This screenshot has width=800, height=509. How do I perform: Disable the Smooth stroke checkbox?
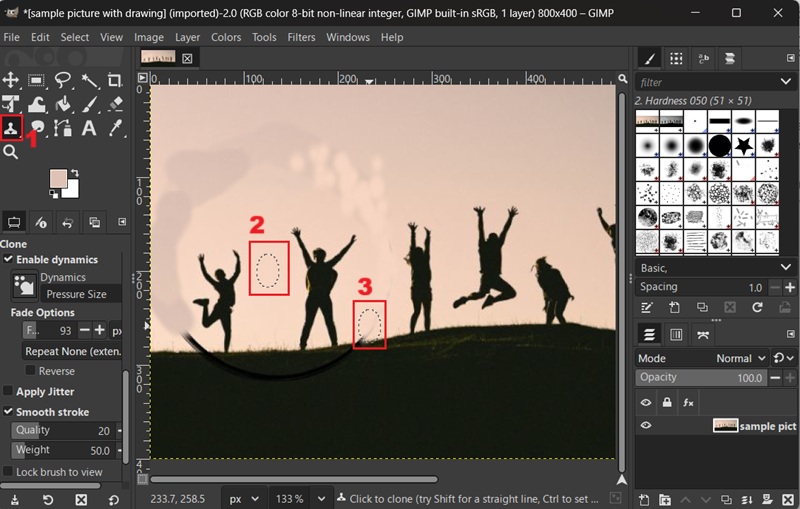click(8, 411)
